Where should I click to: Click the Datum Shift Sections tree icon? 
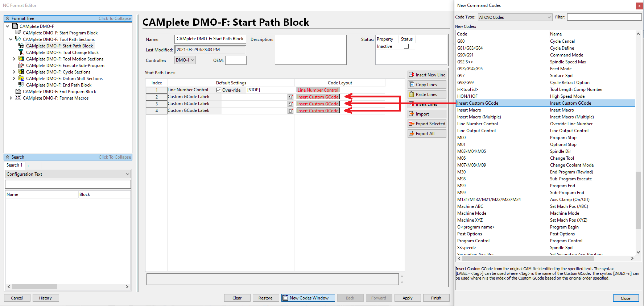click(x=21, y=78)
